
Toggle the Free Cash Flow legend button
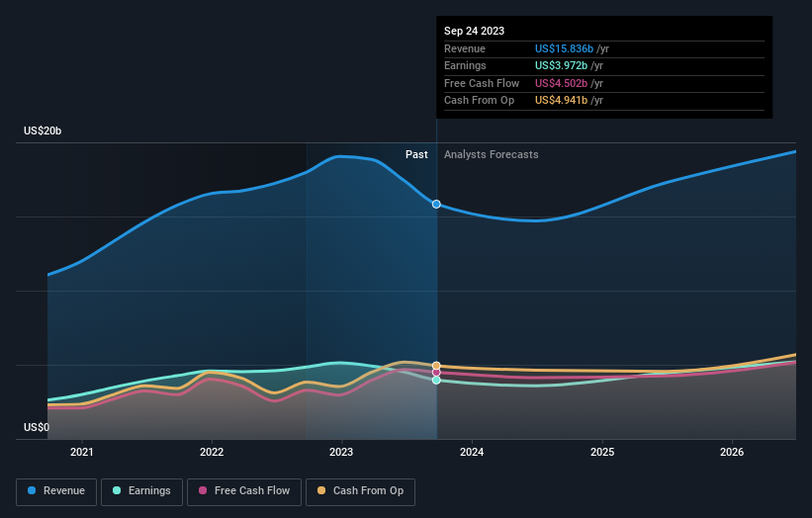(x=244, y=491)
